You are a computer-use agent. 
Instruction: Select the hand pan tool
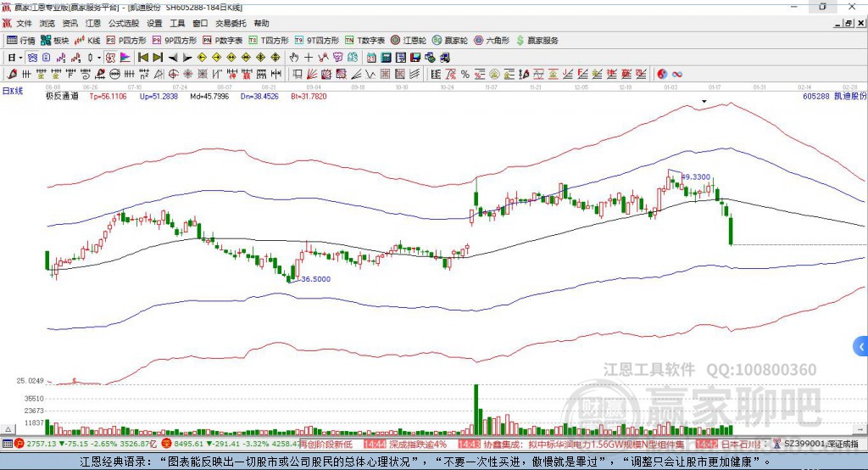click(x=294, y=57)
